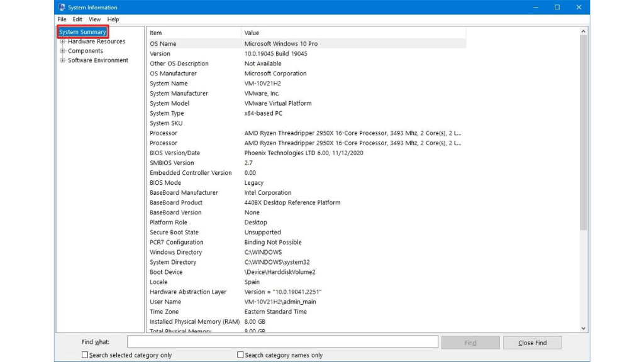
Task: Expand the Components tree node
Action: [63, 51]
